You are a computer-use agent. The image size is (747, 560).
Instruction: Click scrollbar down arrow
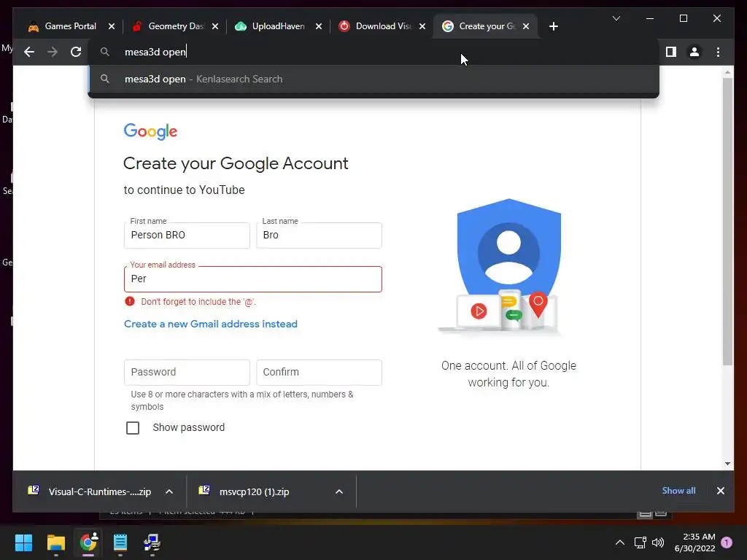727,463
